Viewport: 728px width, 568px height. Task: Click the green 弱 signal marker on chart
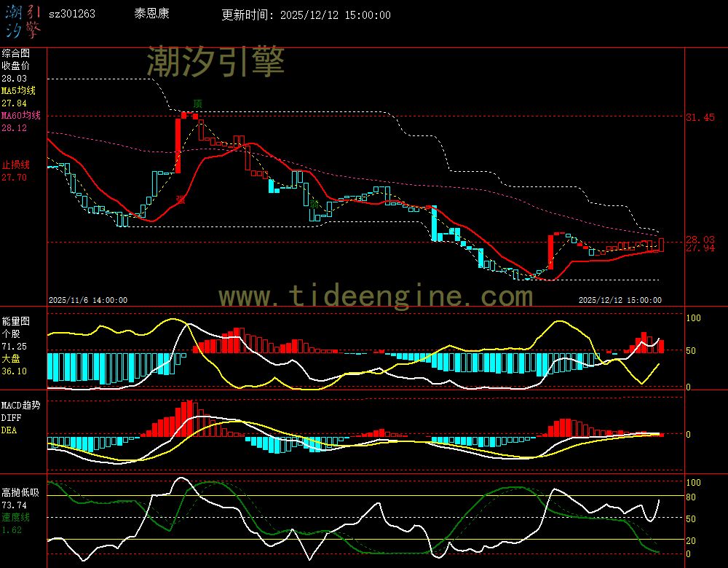[314, 205]
